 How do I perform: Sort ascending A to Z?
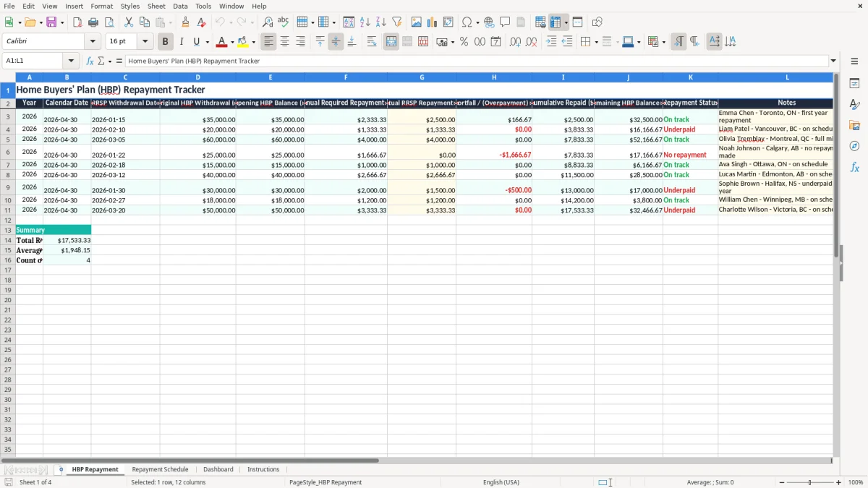[365, 22]
